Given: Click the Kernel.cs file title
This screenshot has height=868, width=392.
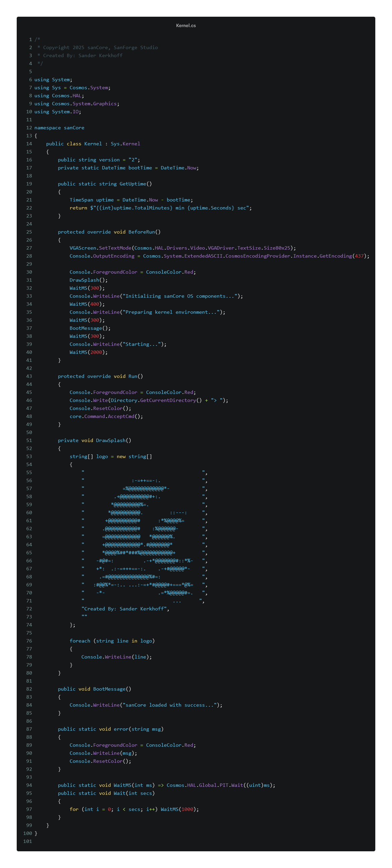Looking at the screenshot, I should click(186, 26).
